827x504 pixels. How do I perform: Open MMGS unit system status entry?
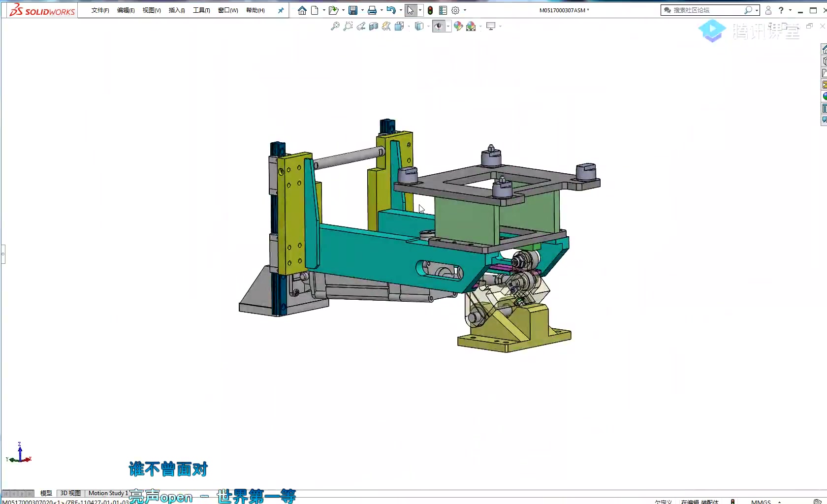pos(761,502)
